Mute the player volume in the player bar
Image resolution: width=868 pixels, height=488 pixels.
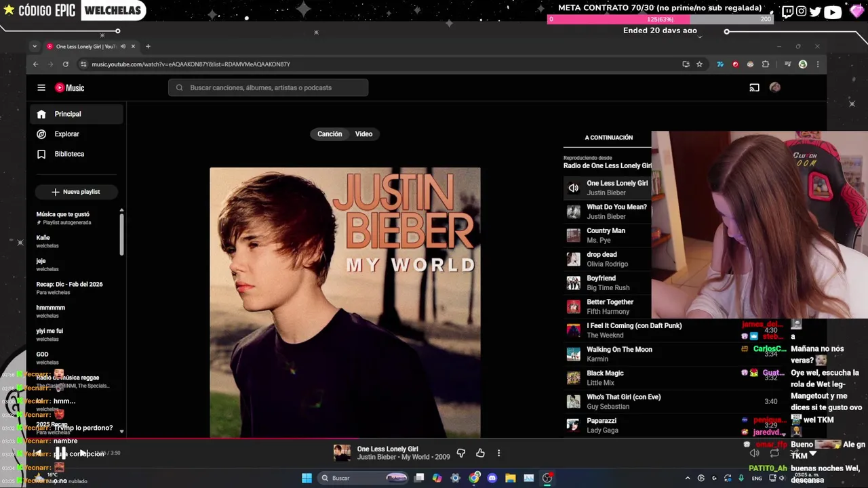point(754,453)
